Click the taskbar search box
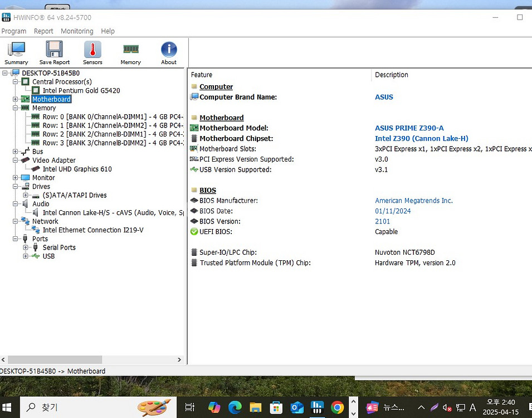Viewport: 532px width, 418px height. [x=99, y=407]
